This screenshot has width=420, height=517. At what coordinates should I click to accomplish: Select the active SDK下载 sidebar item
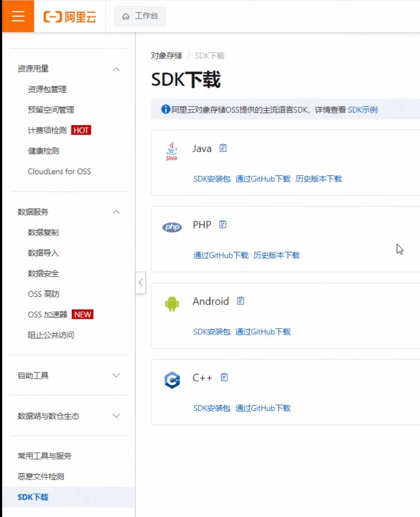point(69,497)
